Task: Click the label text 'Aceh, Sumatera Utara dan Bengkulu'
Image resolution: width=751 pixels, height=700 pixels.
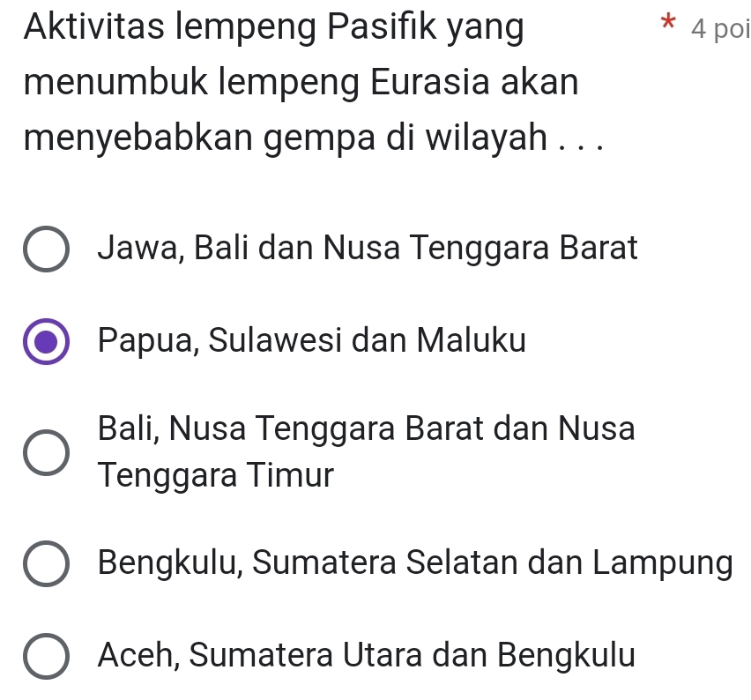Action: click(x=367, y=655)
